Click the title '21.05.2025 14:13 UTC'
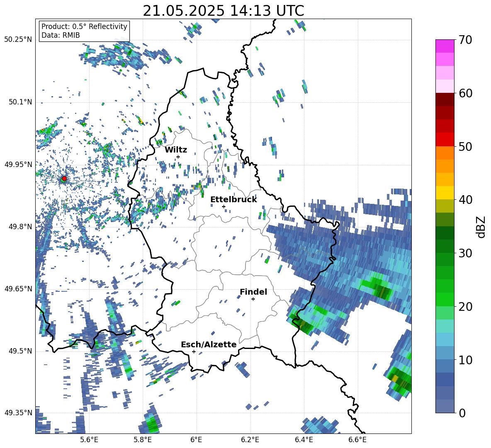The width and height of the screenshot is (491, 448). pyautogui.click(x=223, y=11)
